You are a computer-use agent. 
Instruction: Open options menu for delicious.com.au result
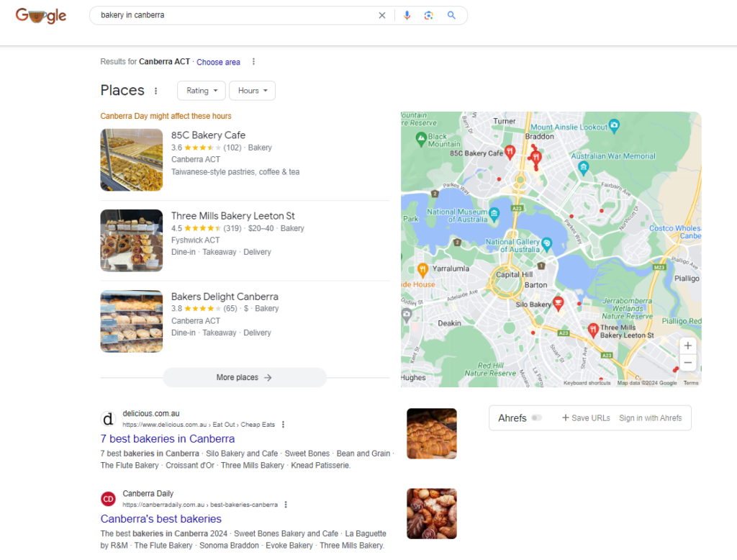283,425
